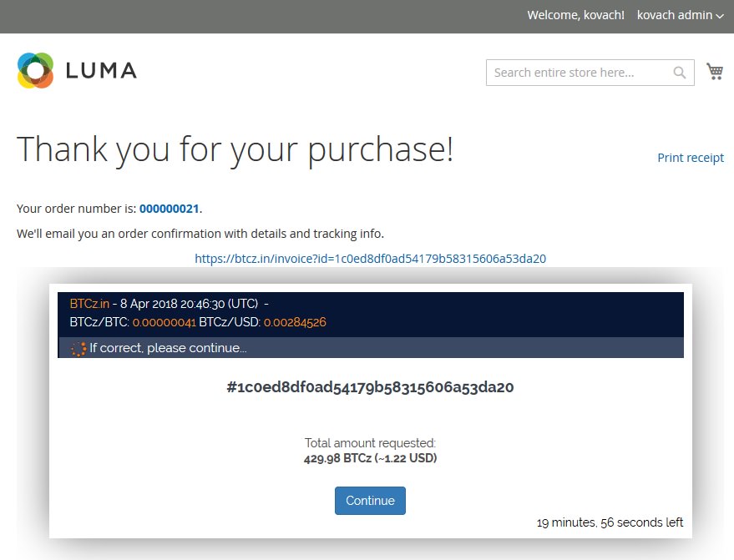Open the shopping cart icon
The image size is (734, 560).
pos(714,72)
